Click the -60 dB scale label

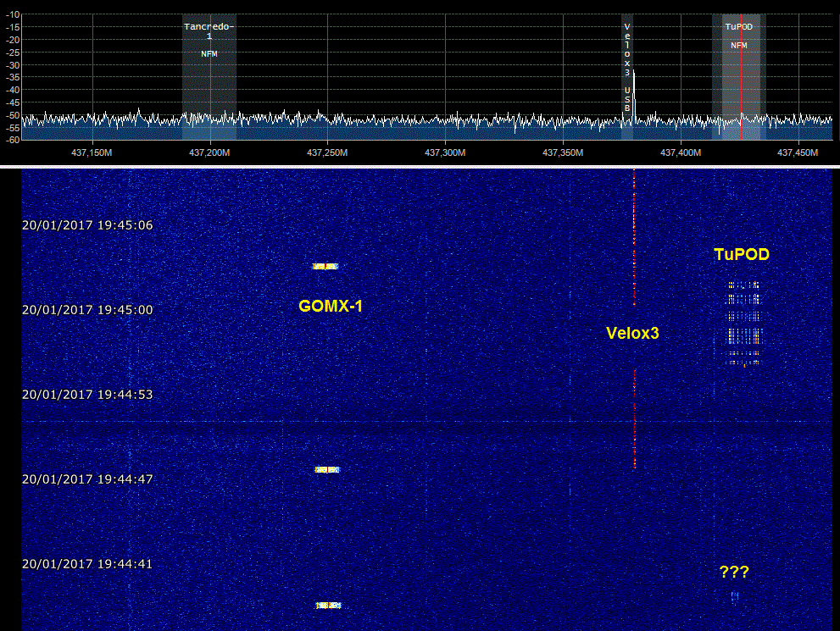(x=13, y=140)
